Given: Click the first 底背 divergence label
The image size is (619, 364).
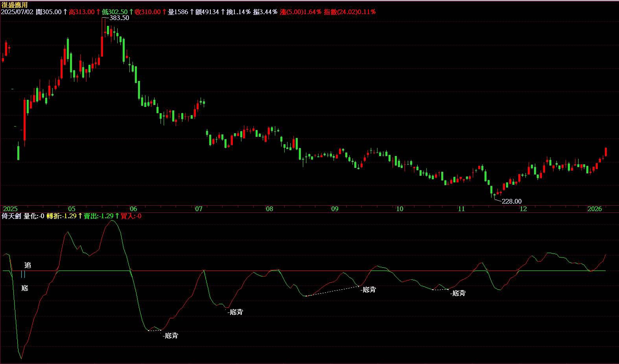Looking at the screenshot, I should coord(171,336).
